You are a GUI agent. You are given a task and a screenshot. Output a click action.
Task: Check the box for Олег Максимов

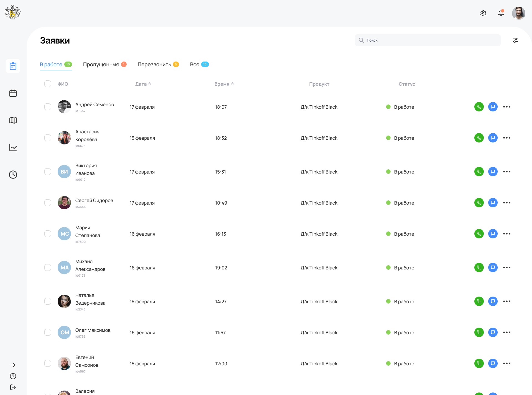coord(48,332)
